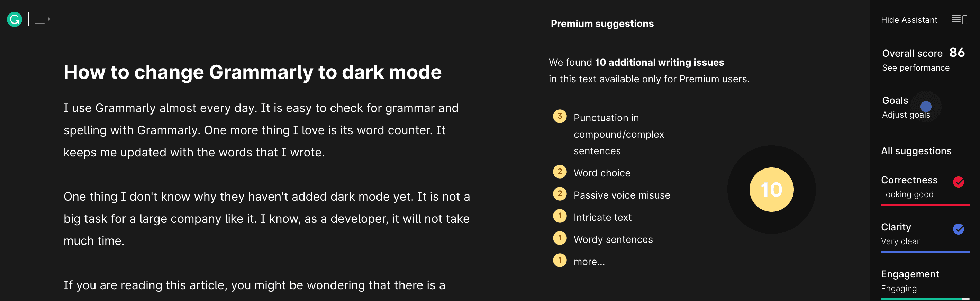Viewport: 980px width, 301px height.
Task: Click the Word choice count badge
Action: coord(559,172)
